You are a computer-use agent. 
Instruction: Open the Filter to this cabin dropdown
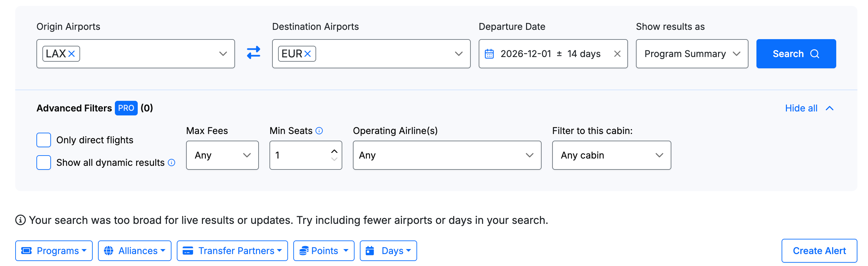[x=611, y=155]
